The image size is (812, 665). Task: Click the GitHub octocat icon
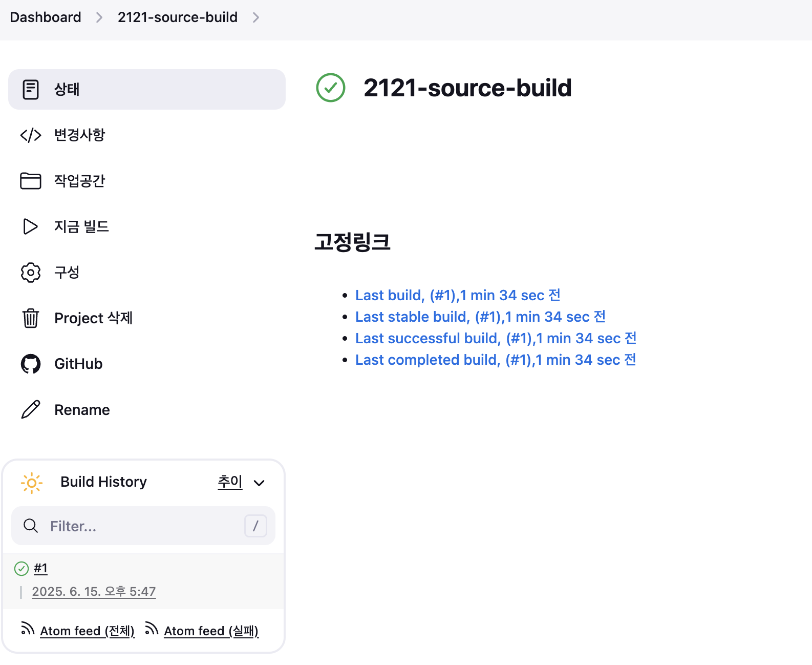pos(31,364)
